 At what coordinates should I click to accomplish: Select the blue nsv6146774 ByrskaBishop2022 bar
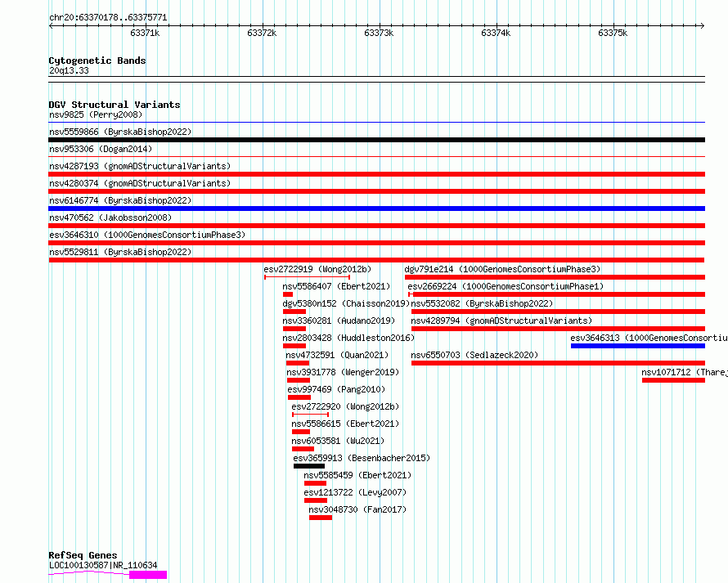pyautogui.click(x=376, y=209)
